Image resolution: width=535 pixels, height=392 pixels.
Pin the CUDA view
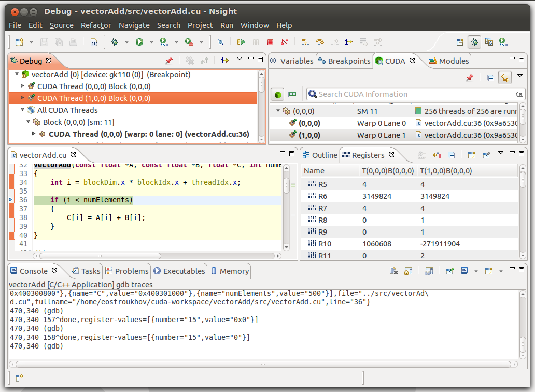coord(469,77)
